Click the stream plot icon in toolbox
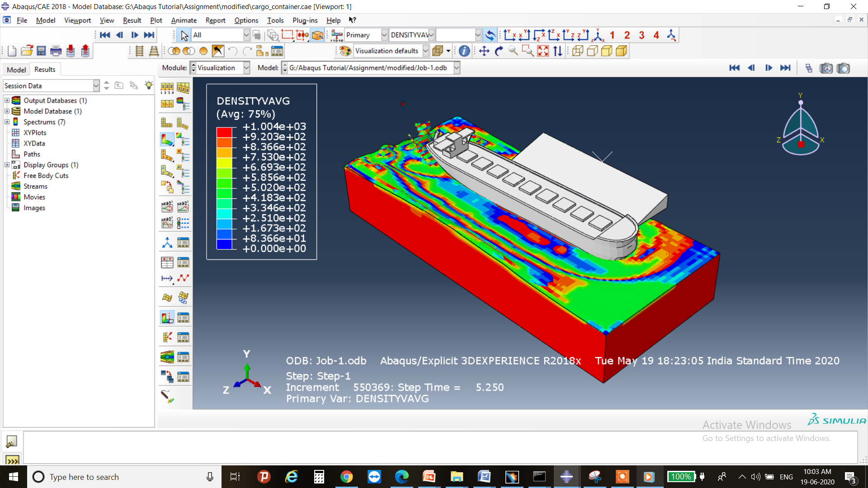The image size is (868, 488). pyautogui.click(x=167, y=357)
